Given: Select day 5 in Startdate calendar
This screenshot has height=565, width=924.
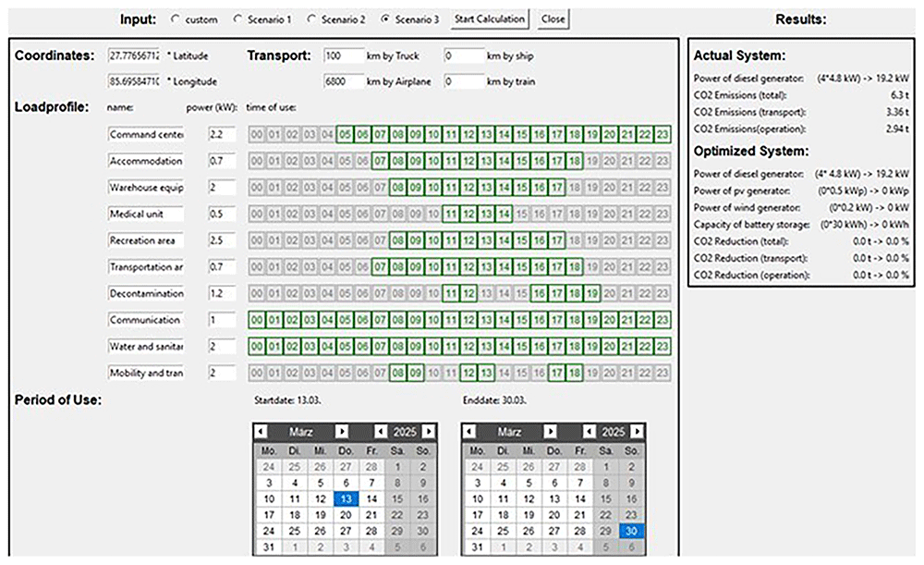Looking at the screenshot, I should 320,483.
